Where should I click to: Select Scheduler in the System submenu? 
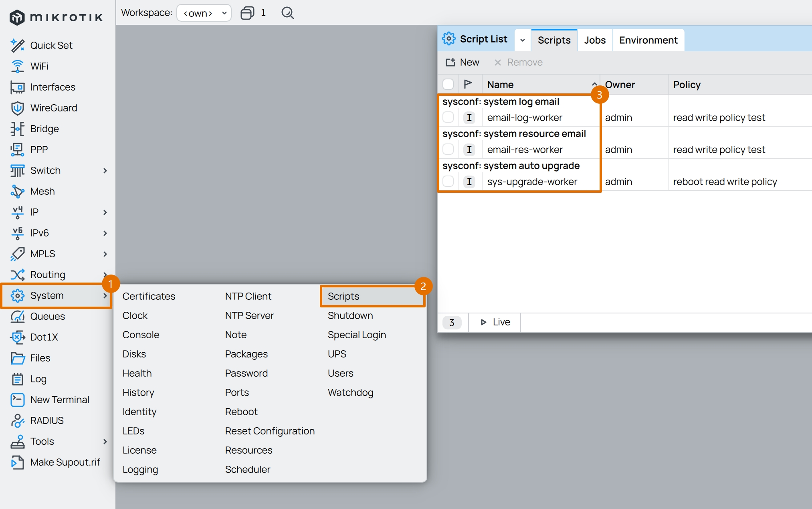[248, 469]
